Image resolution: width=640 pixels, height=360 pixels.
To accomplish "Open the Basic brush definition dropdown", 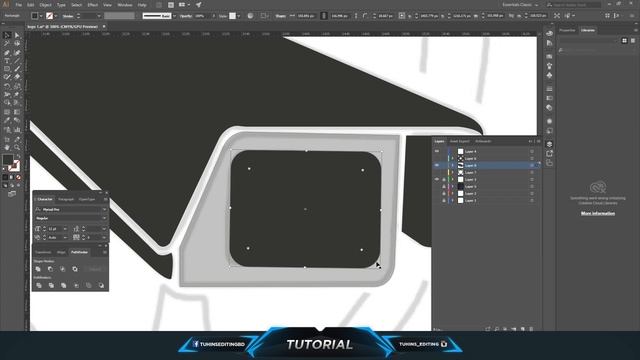I will 174,16.
